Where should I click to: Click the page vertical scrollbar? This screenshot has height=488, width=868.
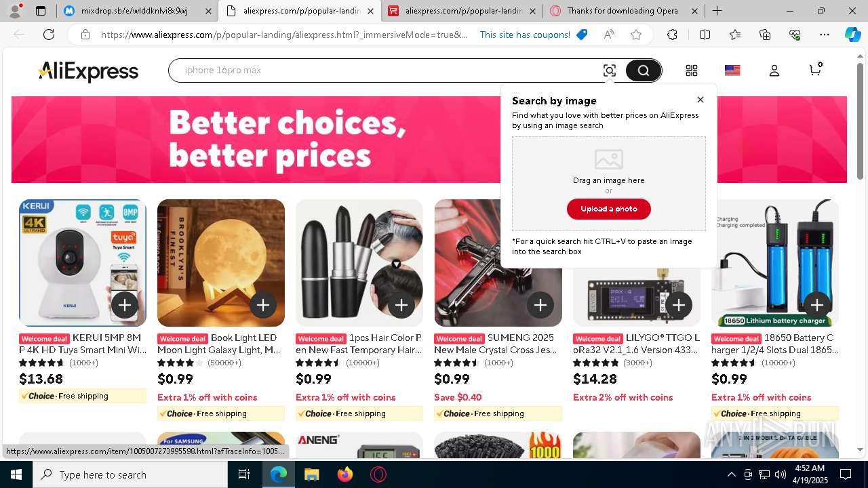point(861,251)
